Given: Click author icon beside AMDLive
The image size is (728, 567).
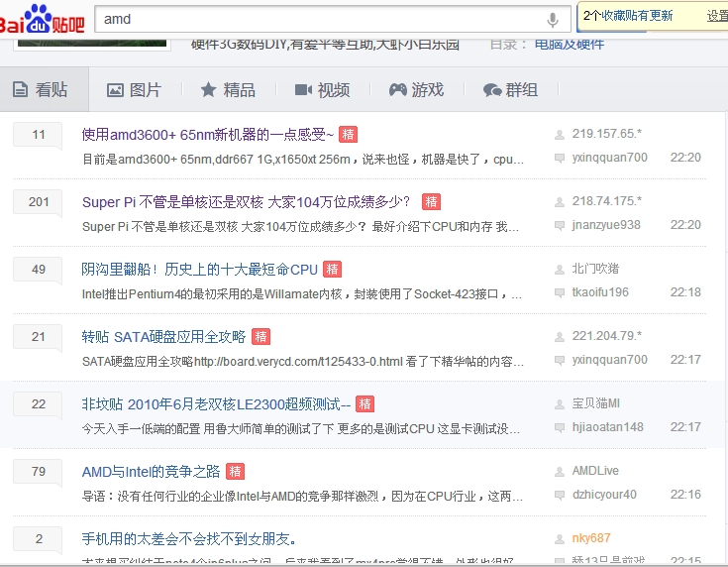Looking at the screenshot, I should point(560,472).
